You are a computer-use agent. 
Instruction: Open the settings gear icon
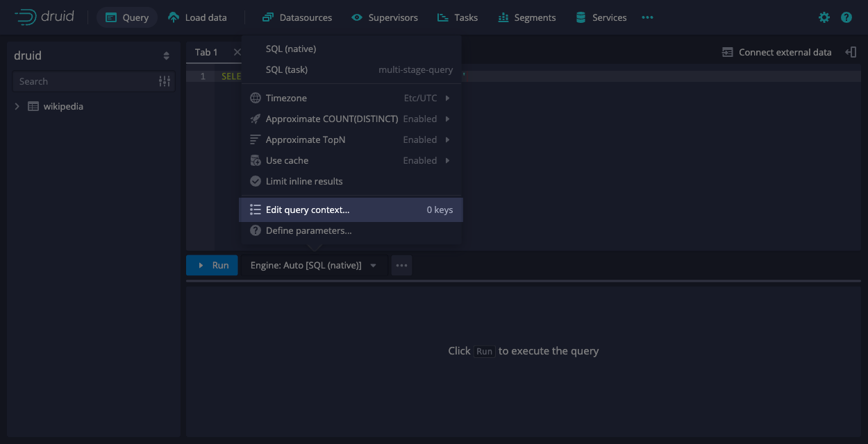(824, 17)
